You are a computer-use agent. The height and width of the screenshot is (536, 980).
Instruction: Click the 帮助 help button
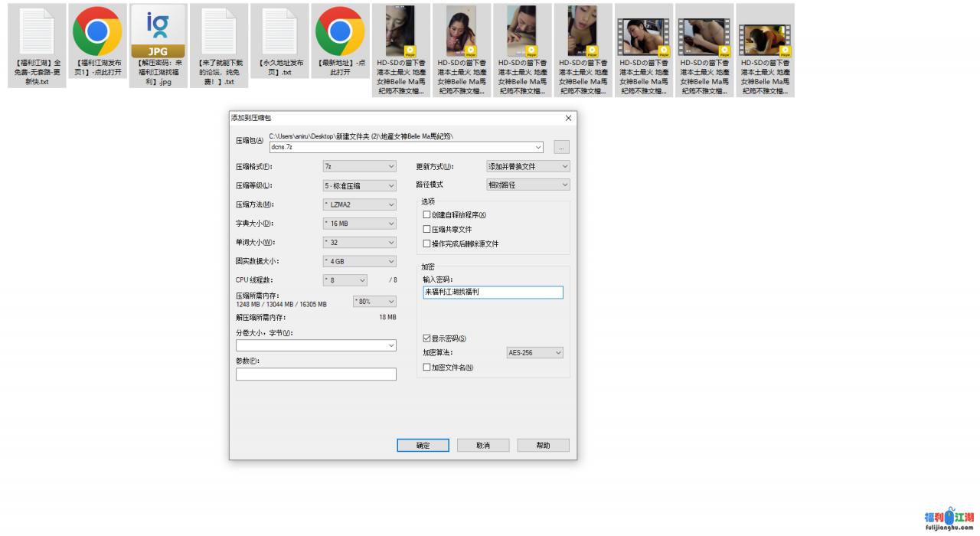[543, 445]
